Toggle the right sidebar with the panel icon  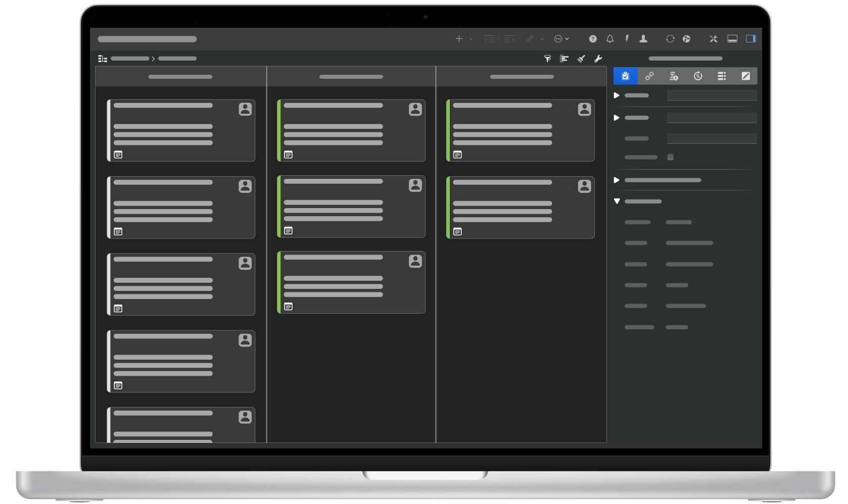click(x=751, y=38)
